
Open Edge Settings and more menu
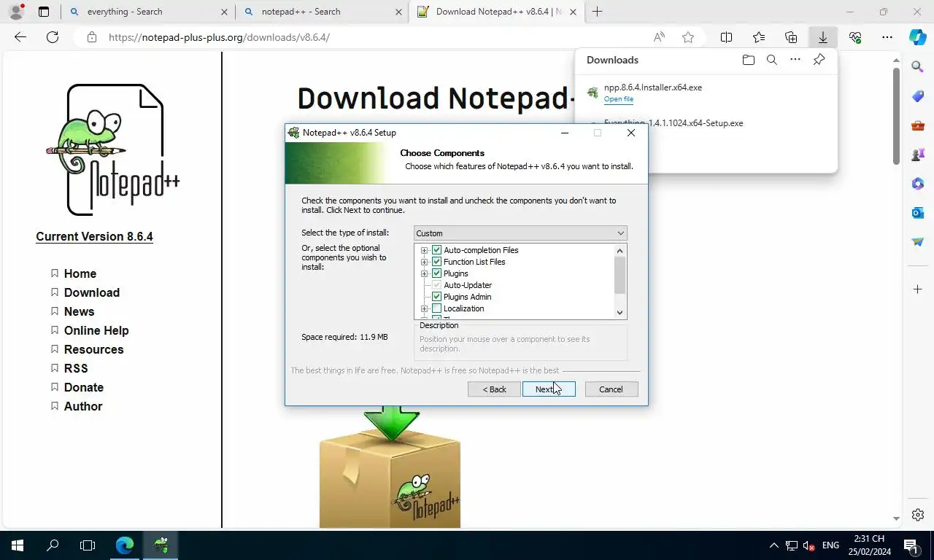[x=887, y=37]
